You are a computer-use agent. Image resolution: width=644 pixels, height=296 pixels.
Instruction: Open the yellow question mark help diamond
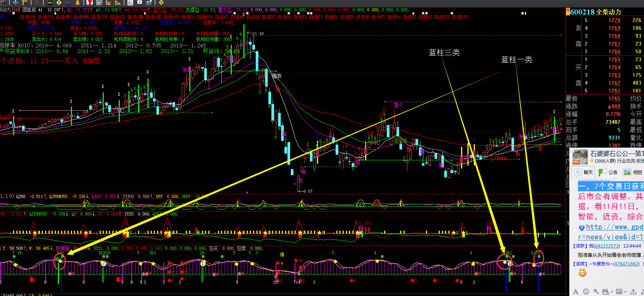[161, 3]
